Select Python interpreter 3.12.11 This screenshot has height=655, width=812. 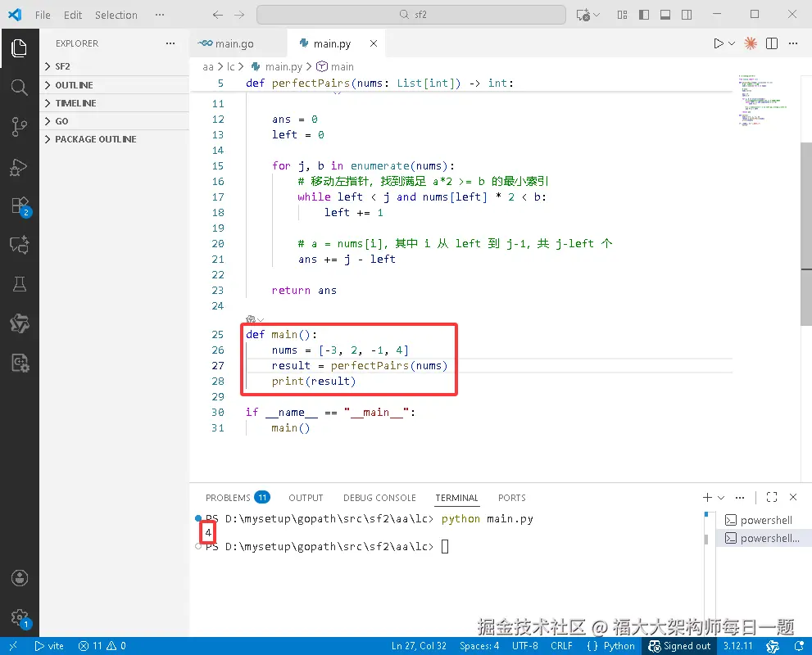pos(737,646)
